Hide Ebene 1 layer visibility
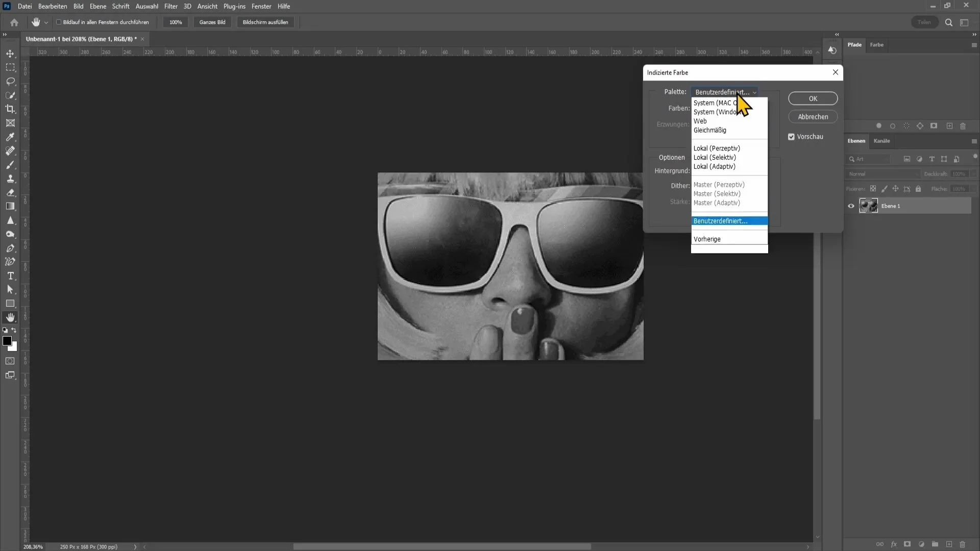The image size is (980, 551). click(851, 206)
